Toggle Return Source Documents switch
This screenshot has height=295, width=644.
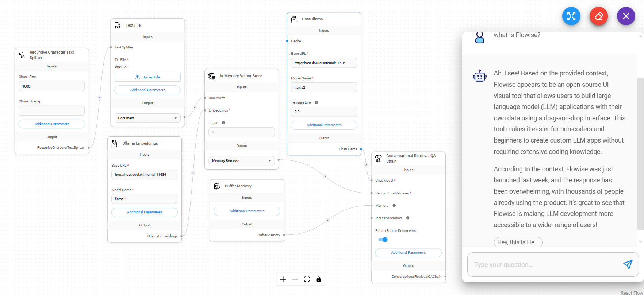point(383,240)
